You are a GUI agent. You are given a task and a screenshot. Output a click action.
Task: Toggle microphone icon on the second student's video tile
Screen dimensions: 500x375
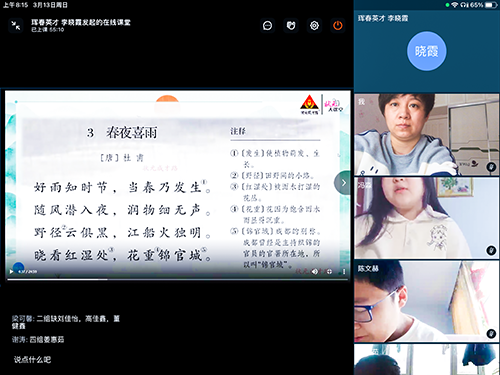coord(491,250)
